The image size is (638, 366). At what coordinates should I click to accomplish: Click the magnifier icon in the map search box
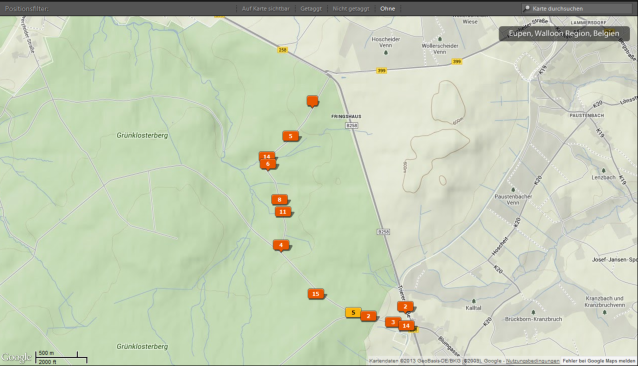[527, 8]
